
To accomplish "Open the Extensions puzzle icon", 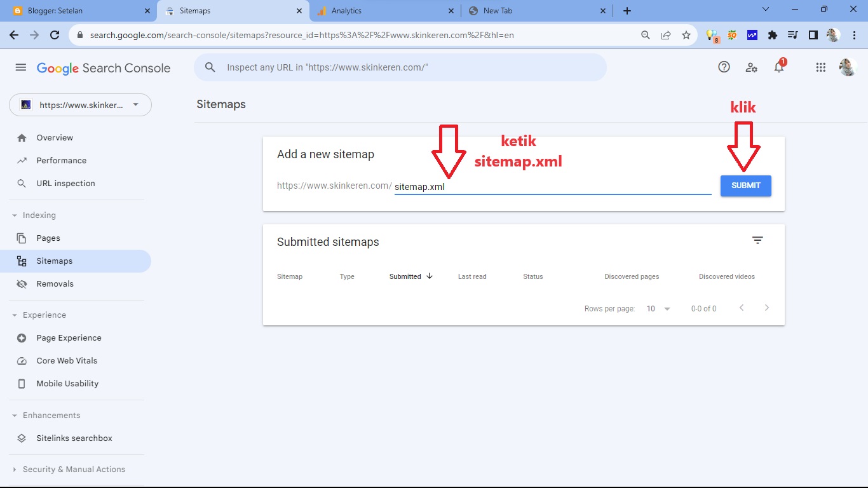I will 773,36.
